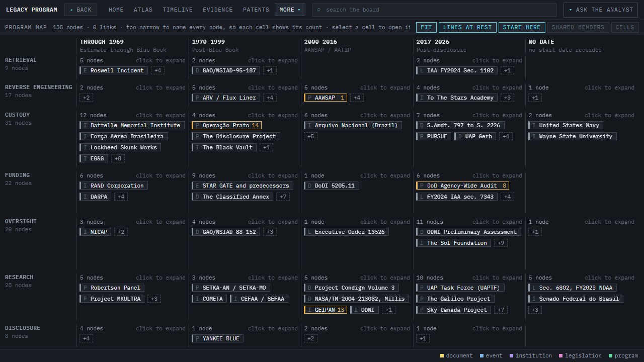Viewport: 644px width, 362px height.
Task: Click the event legend swatch
Action: coord(482,356)
